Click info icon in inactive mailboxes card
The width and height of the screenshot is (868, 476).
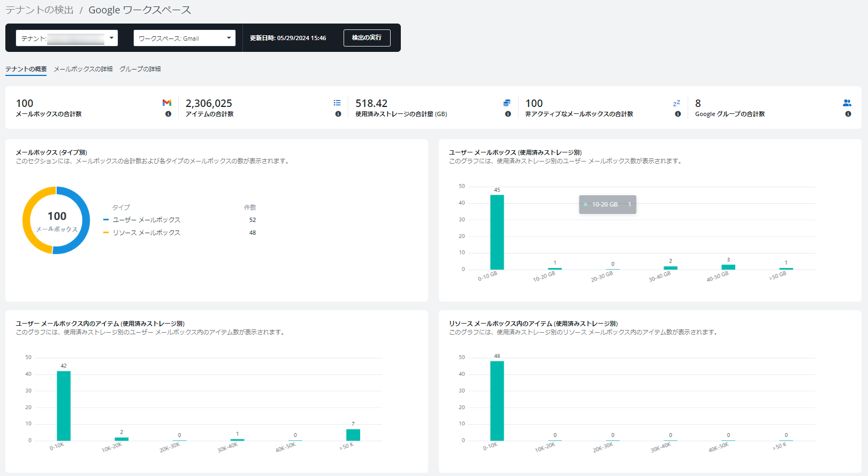(678, 114)
